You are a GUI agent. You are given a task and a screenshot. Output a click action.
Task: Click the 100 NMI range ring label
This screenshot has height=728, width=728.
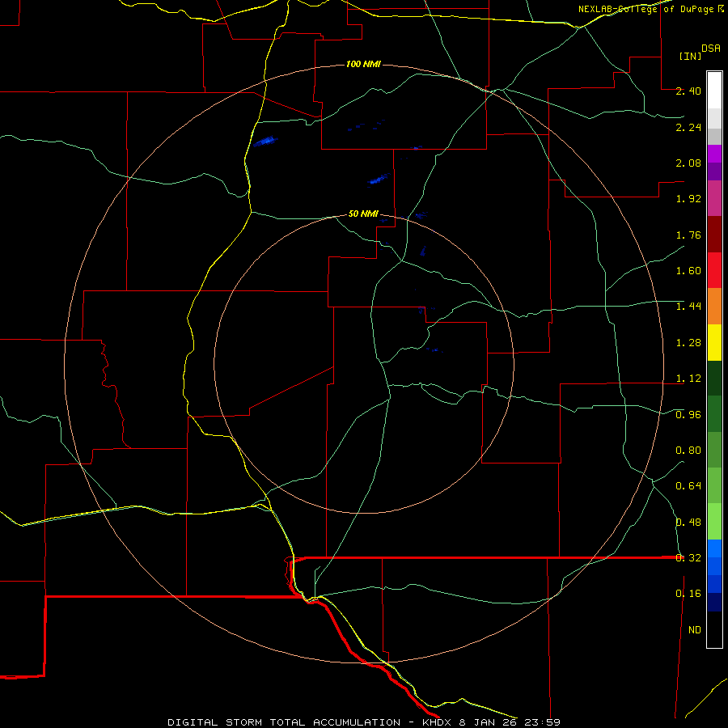pyautogui.click(x=363, y=64)
